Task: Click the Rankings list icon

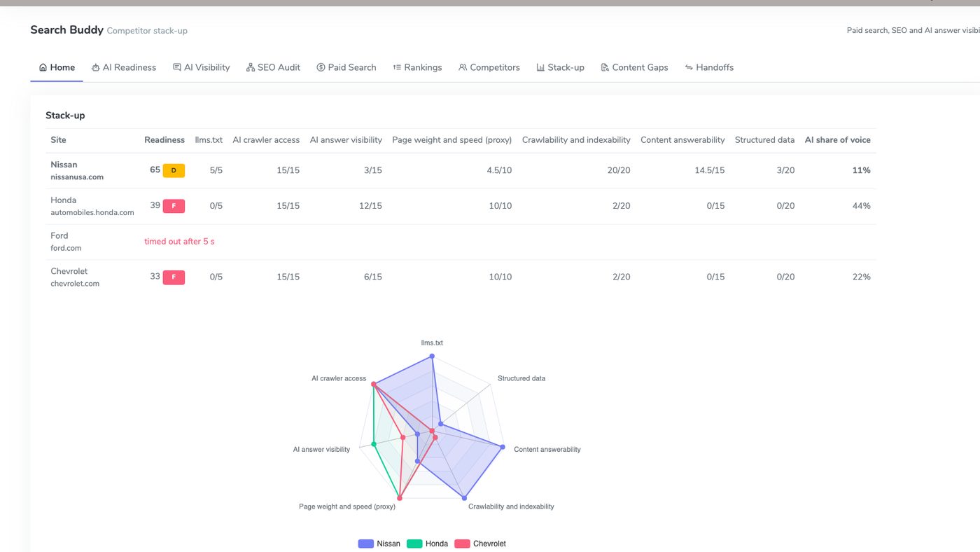Action: (x=397, y=68)
